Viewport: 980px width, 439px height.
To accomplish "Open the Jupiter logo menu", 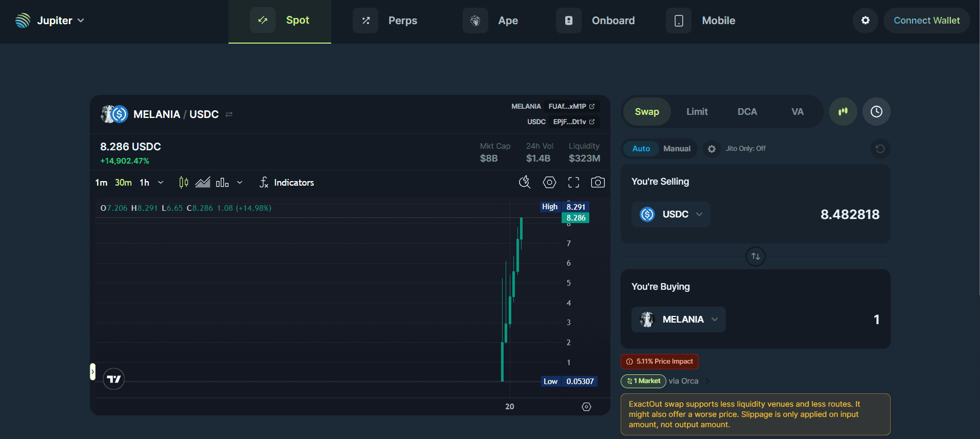I will [50, 21].
